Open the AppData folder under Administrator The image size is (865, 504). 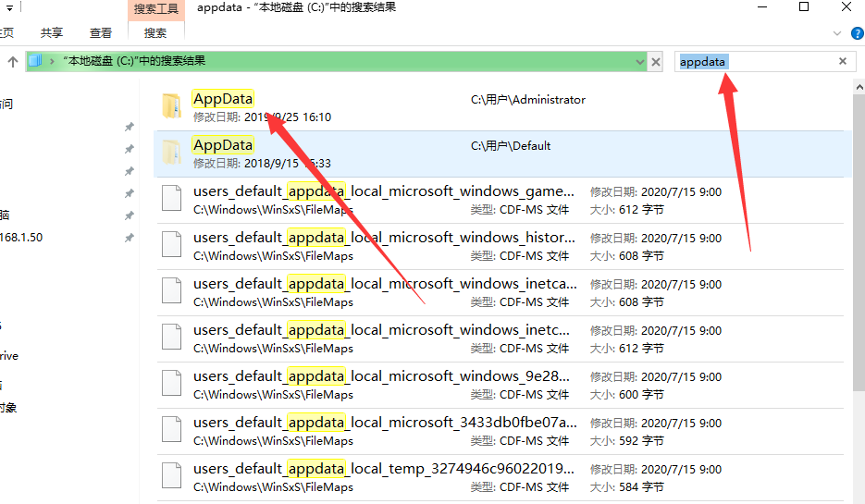pyautogui.click(x=222, y=99)
